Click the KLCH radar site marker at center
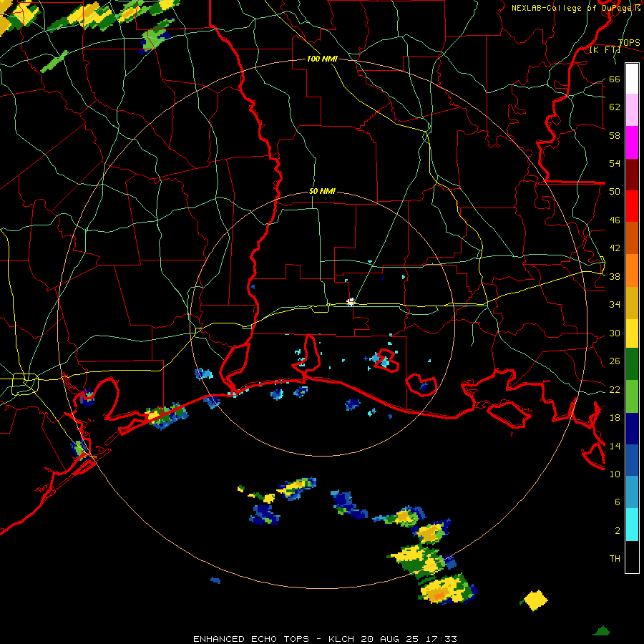Viewport: 644px width, 644px height. click(x=351, y=302)
